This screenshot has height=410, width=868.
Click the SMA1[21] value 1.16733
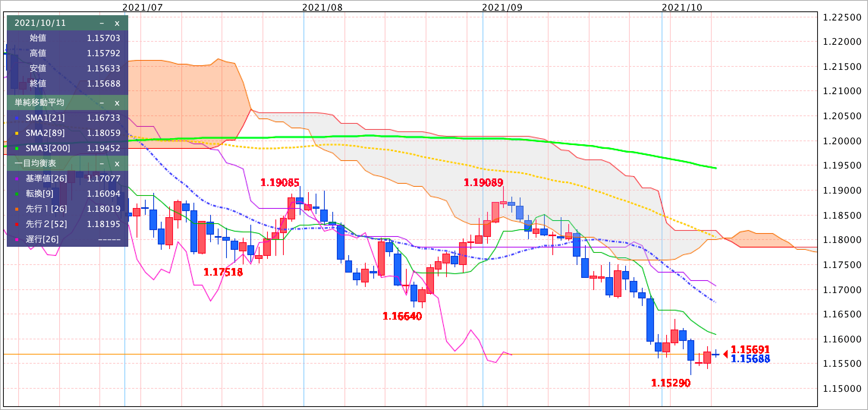tap(104, 118)
